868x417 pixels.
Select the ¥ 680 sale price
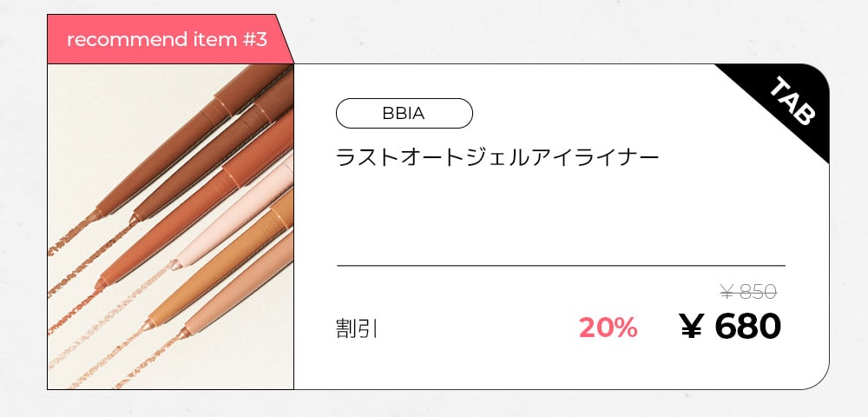click(x=730, y=326)
